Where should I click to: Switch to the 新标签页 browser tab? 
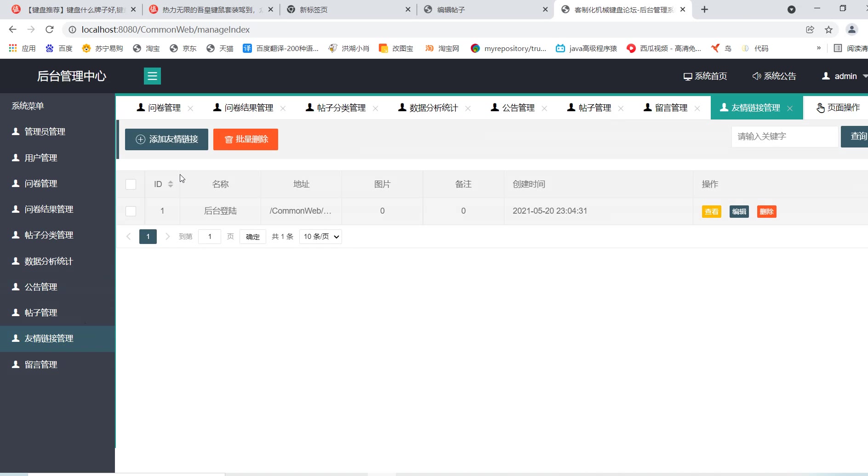tap(348, 10)
